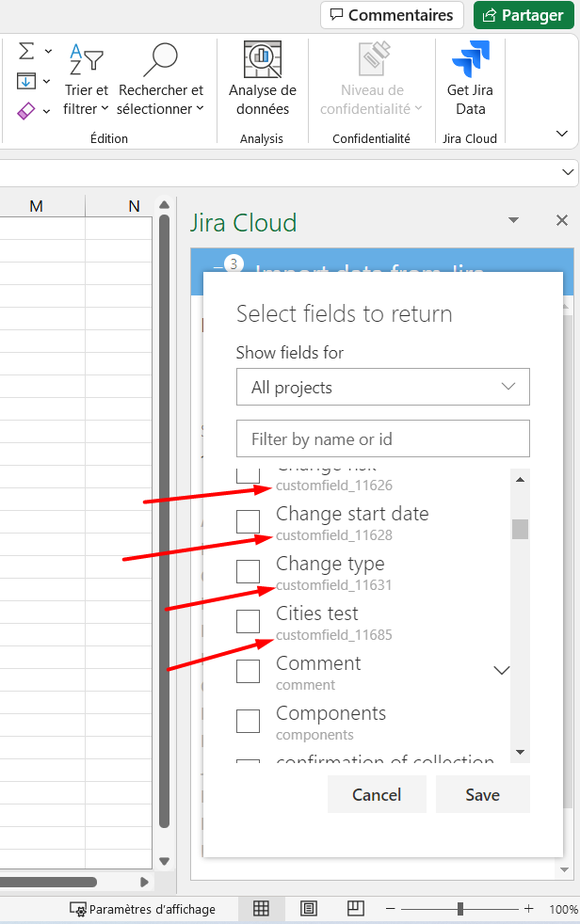The height and width of the screenshot is (924, 580).
Task: Check the Components checkbox
Action: 249,721
